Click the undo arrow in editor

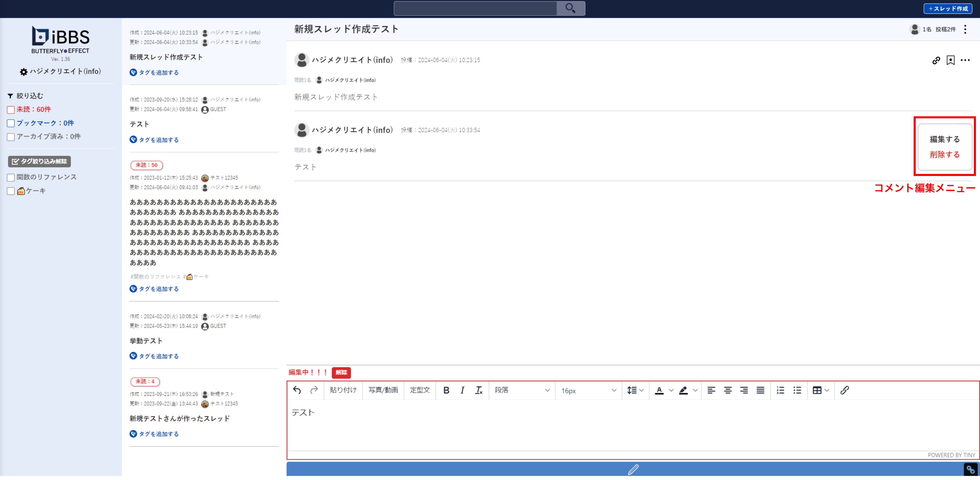(297, 390)
